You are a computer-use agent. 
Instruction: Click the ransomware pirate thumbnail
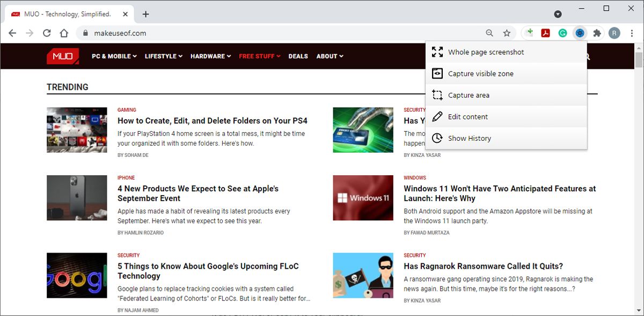[363, 275]
